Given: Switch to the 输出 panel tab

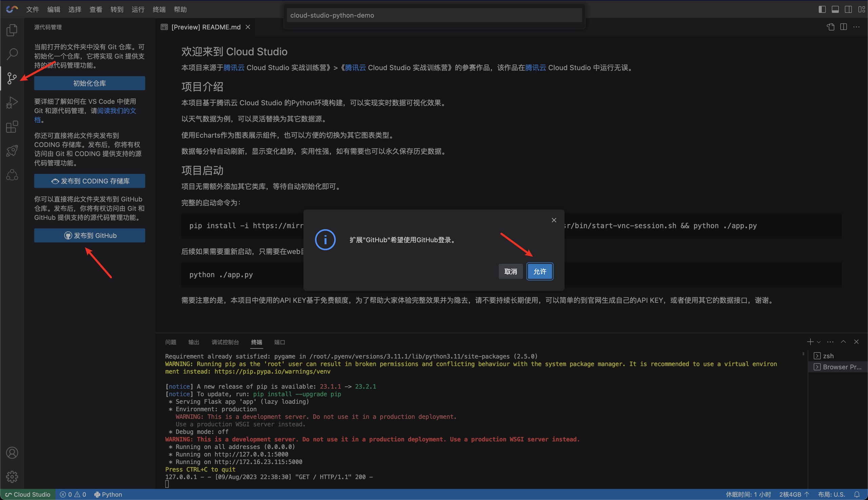Looking at the screenshot, I should point(194,342).
